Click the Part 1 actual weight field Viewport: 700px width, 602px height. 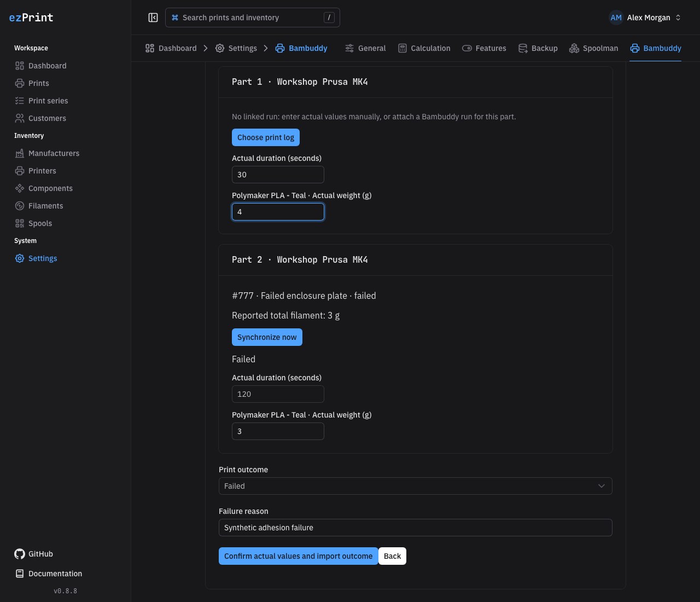click(x=278, y=212)
